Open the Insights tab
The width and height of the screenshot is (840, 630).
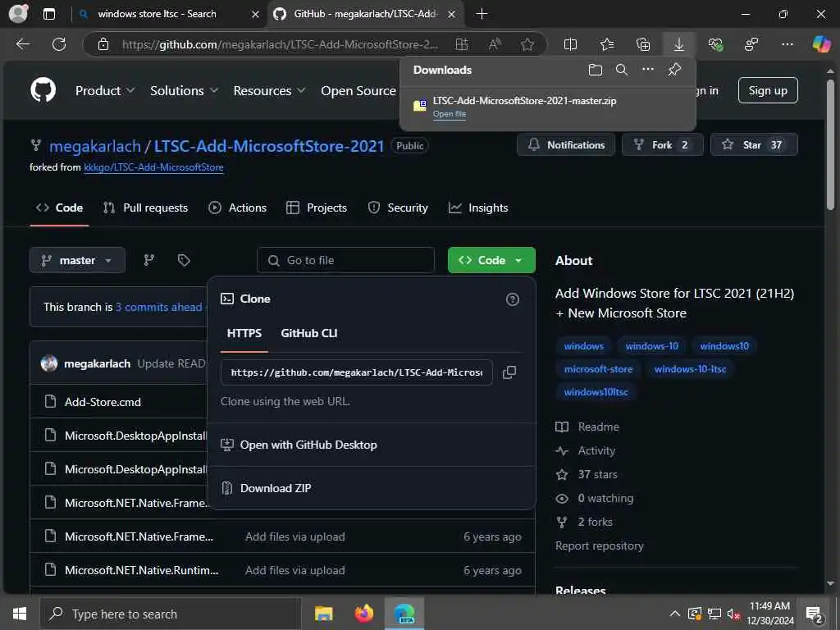(x=478, y=208)
